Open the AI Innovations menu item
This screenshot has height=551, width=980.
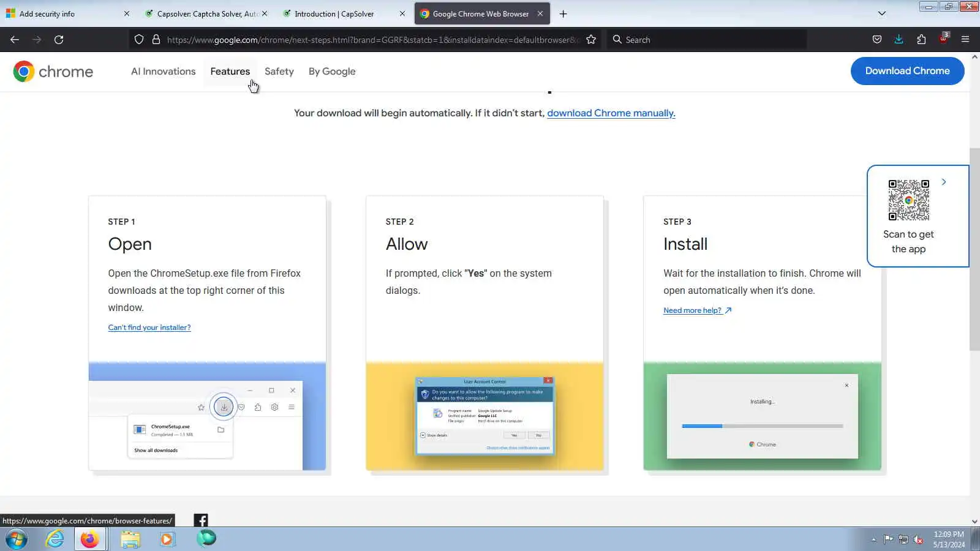[x=164, y=72]
